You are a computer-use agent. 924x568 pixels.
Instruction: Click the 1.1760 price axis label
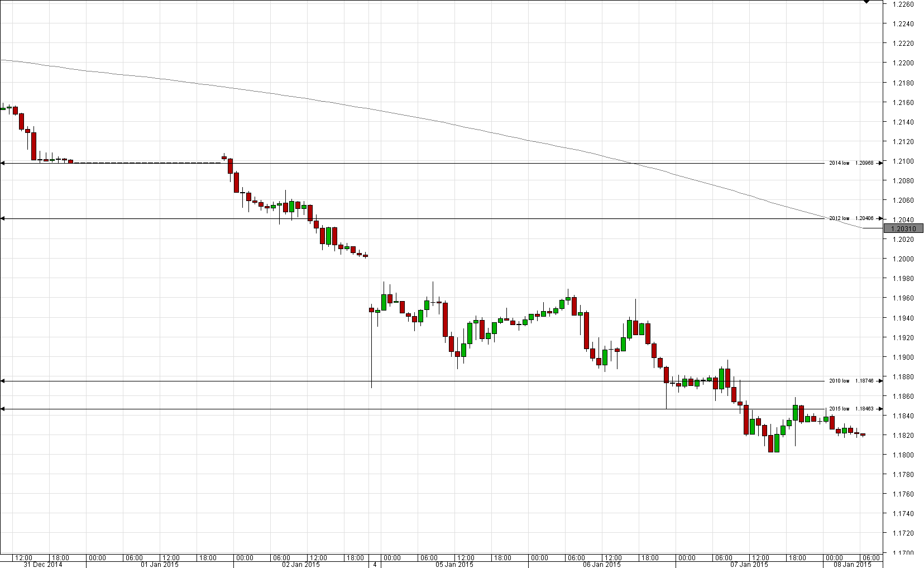tap(903, 494)
